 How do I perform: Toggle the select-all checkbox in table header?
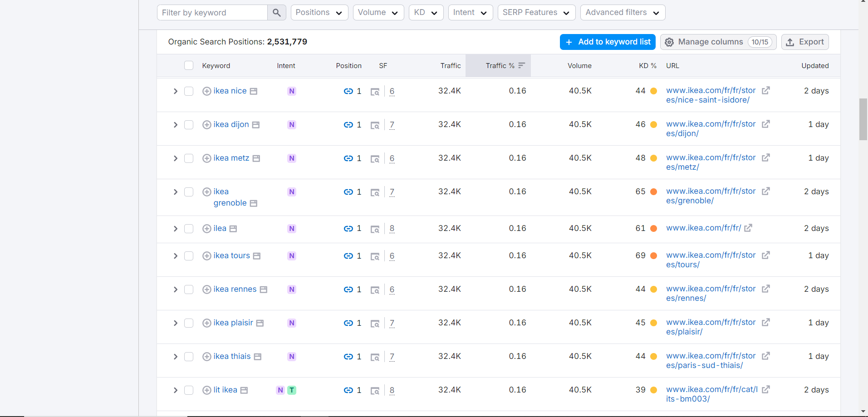(189, 65)
